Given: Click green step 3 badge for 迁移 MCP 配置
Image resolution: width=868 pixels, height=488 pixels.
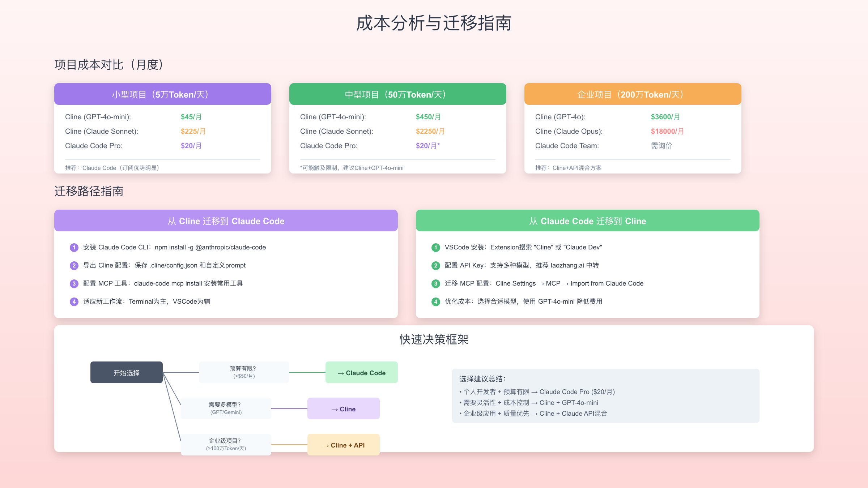Looking at the screenshot, I should click(436, 283).
